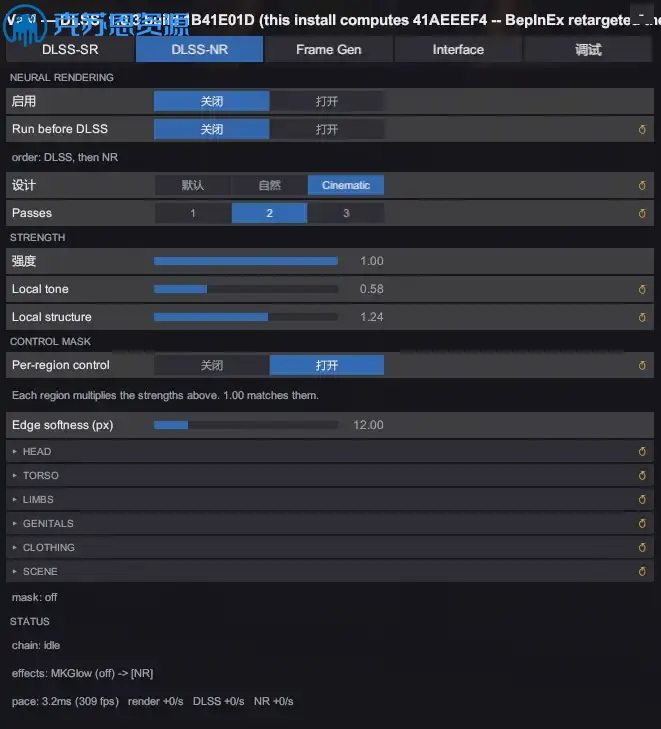Image resolution: width=661 pixels, height=729 pixels.
Task: Click the 强度 value 1.00
Action: click(371, 261)
